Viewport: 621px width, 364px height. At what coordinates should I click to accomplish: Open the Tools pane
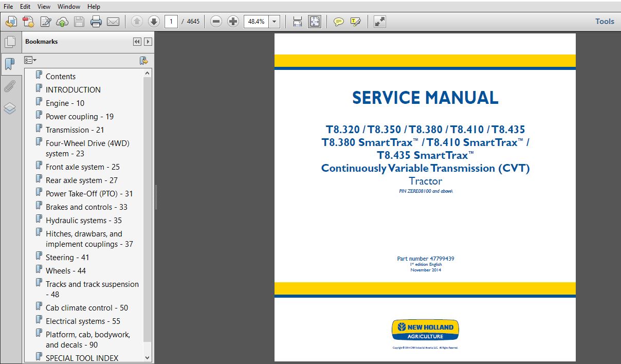605,22
